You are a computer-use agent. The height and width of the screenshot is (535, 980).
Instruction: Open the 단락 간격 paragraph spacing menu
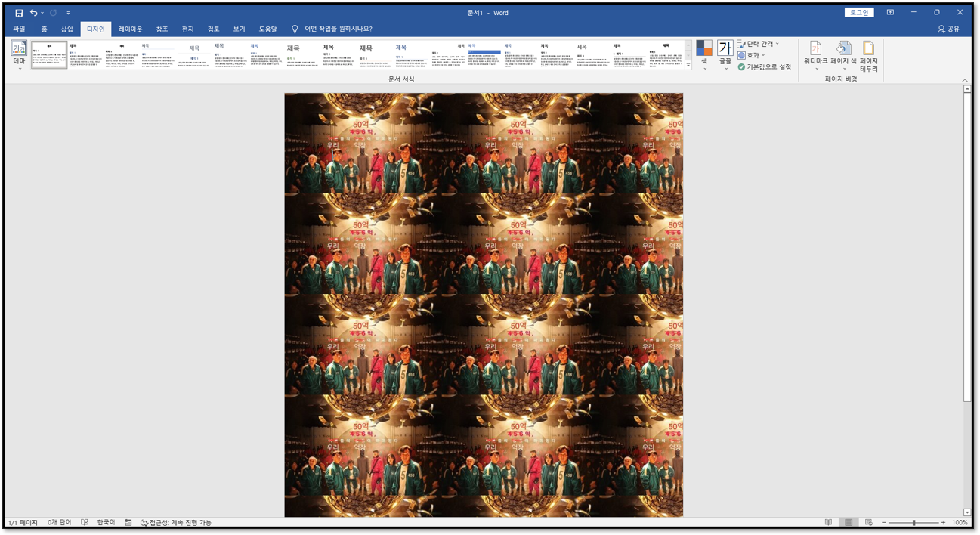click(x=759, y=44)
